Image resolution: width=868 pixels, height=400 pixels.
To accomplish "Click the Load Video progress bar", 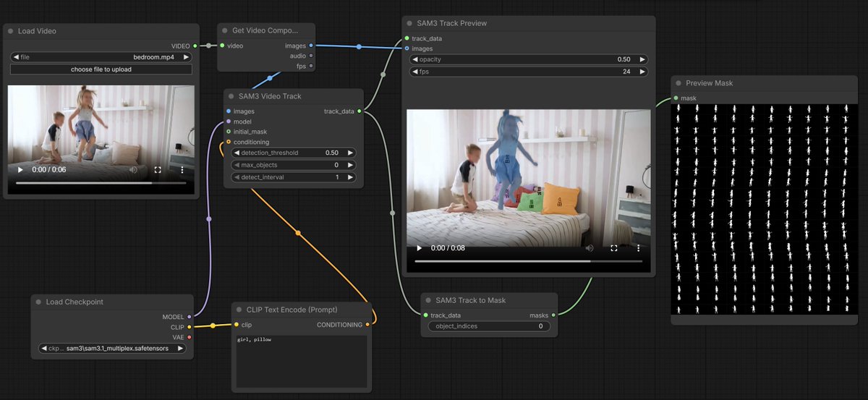I will click(x=101, y=183).
